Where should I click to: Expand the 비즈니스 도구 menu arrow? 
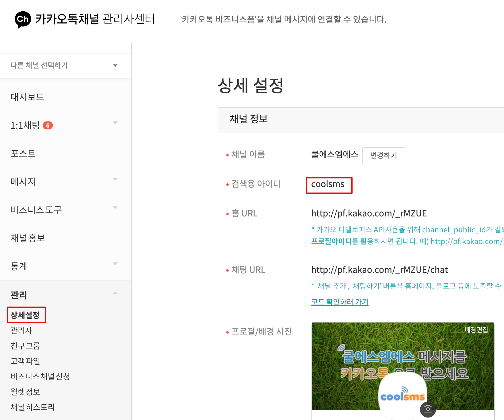[x=115, y=208]
